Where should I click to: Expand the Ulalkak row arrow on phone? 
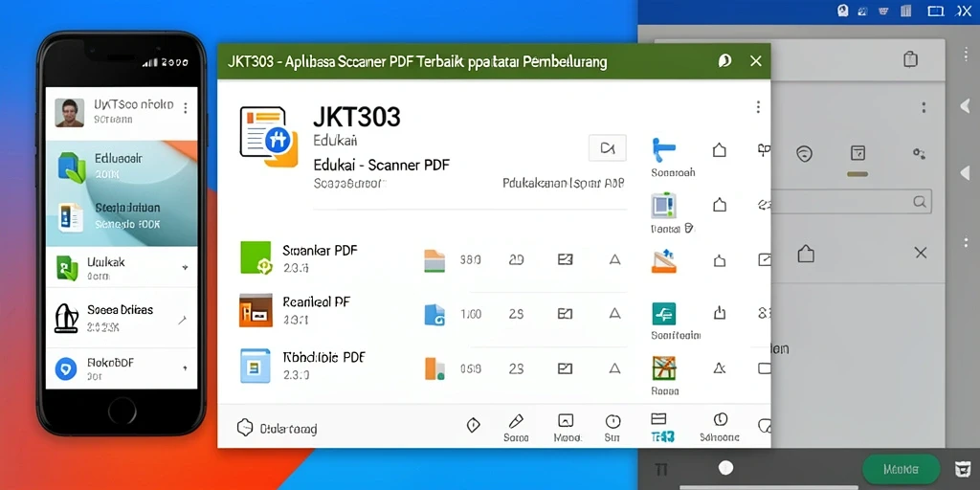pos(185,268)
